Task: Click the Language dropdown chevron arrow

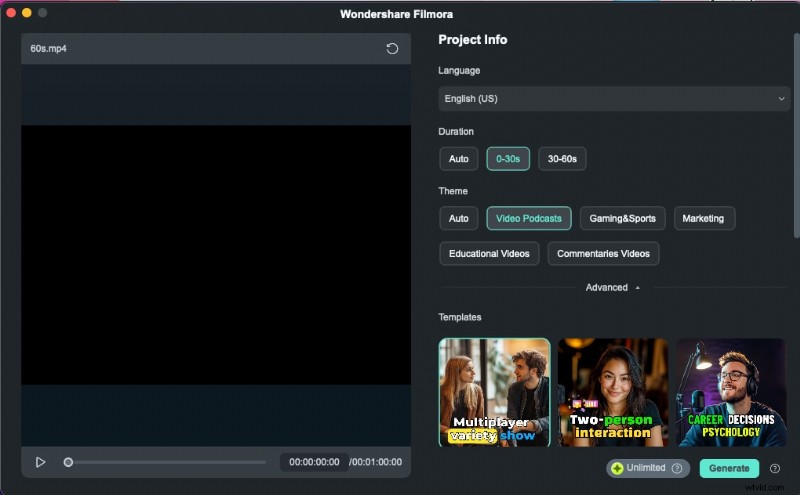Action: [781, 98]
